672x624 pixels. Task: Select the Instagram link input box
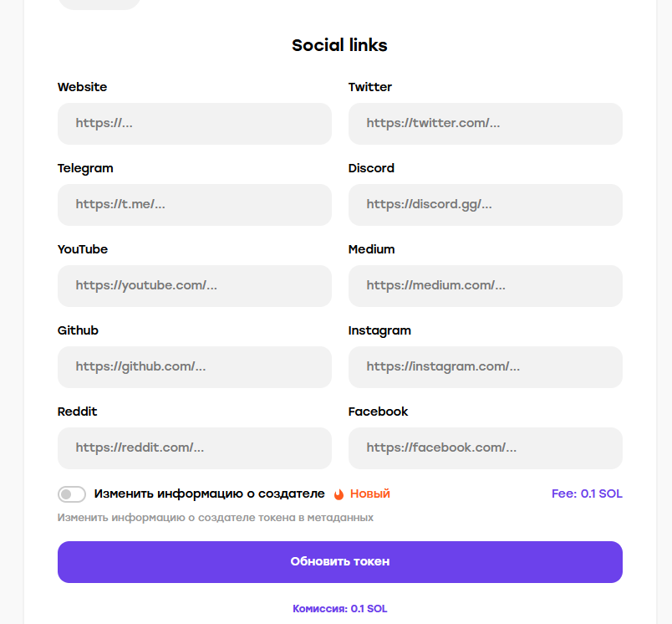[485, 367]
